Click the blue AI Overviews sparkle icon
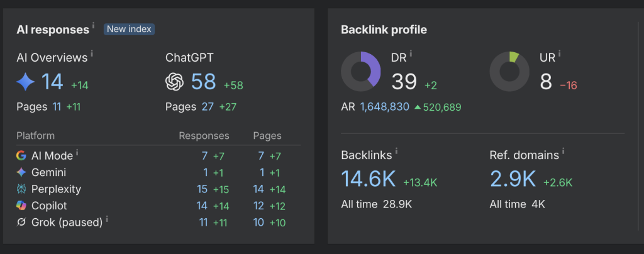Screen dimensions: 644x254 click(x=25, y=82)
